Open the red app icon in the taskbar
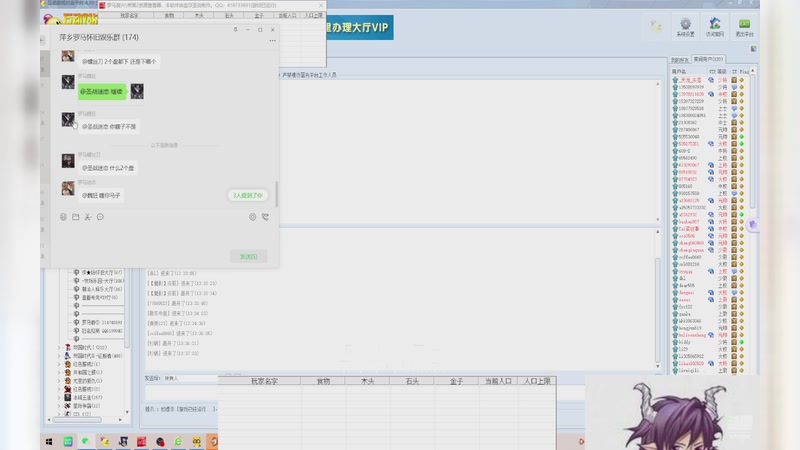The image size is (800, 450). coord(141,442)
